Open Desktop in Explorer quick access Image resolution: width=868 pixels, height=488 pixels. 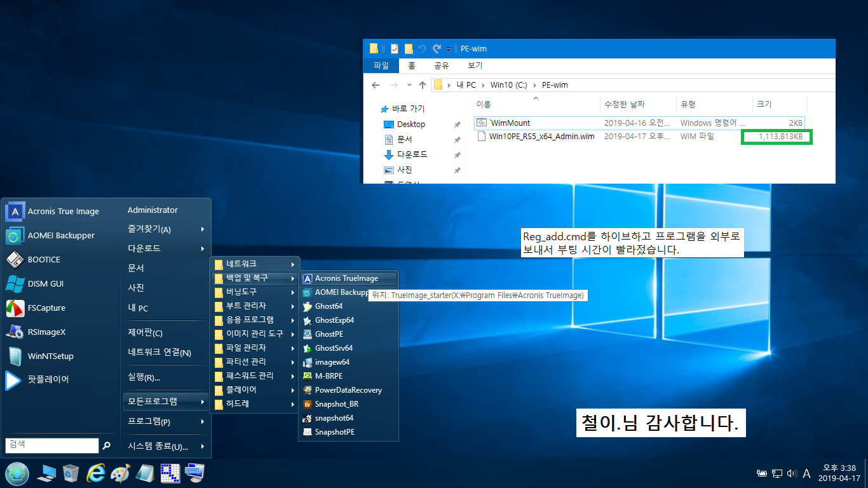coord(411,125)
